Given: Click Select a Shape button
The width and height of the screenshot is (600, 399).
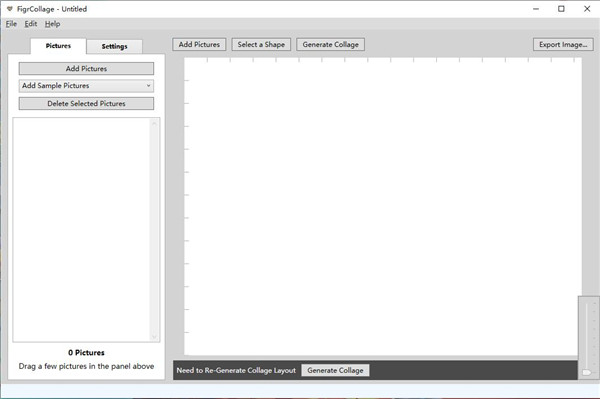Looking at the screenshot, I should pyautogui.click(x=261, y=44).
